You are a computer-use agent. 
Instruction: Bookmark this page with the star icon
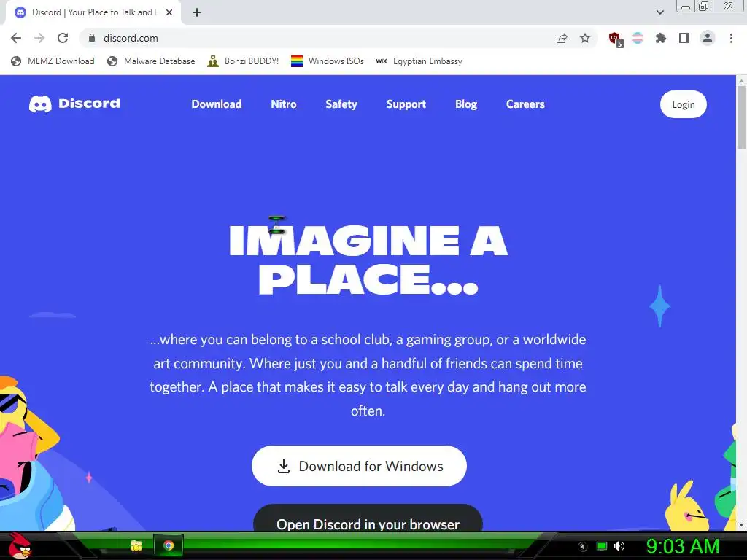pyautogui.click(x=585, y=38)
